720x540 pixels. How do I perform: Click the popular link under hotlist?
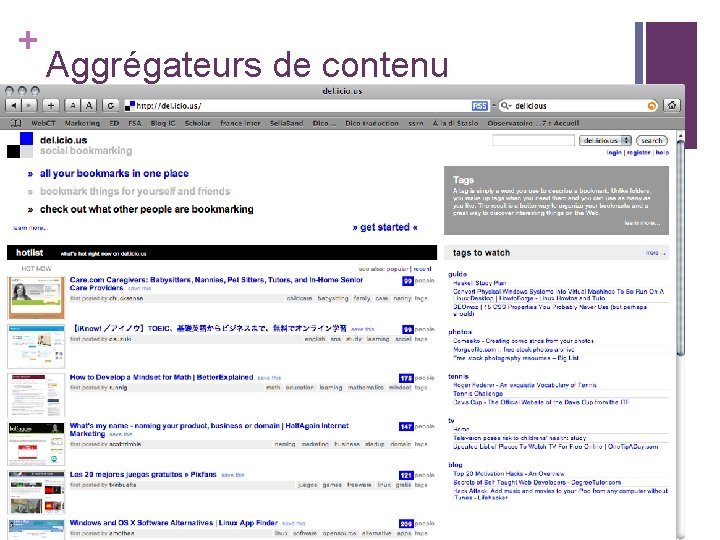tap(397, 269)
